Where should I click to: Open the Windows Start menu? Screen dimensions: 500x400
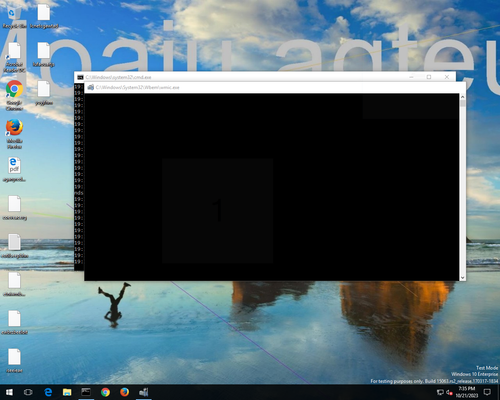click(9, 392)
